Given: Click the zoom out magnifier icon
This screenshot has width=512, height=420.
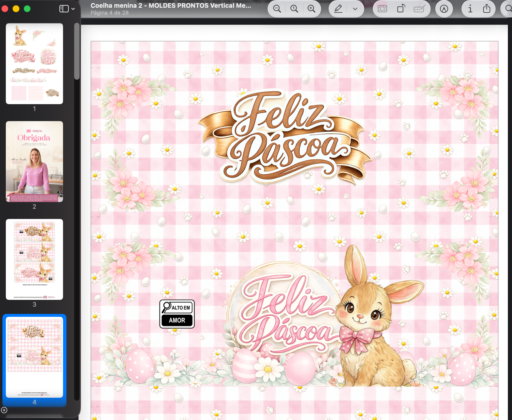Looking at the screenshot, I should tap(277, 9).
